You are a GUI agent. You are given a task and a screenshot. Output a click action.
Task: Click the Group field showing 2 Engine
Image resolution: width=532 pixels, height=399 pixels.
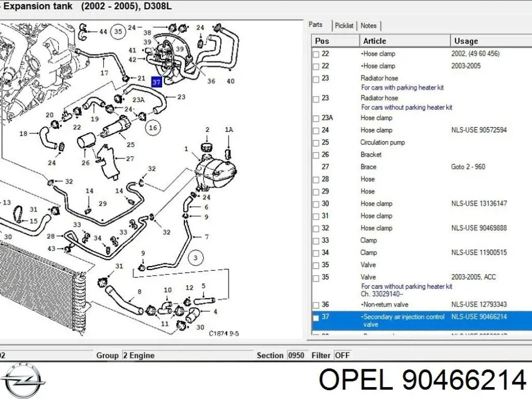coord(188,355)
